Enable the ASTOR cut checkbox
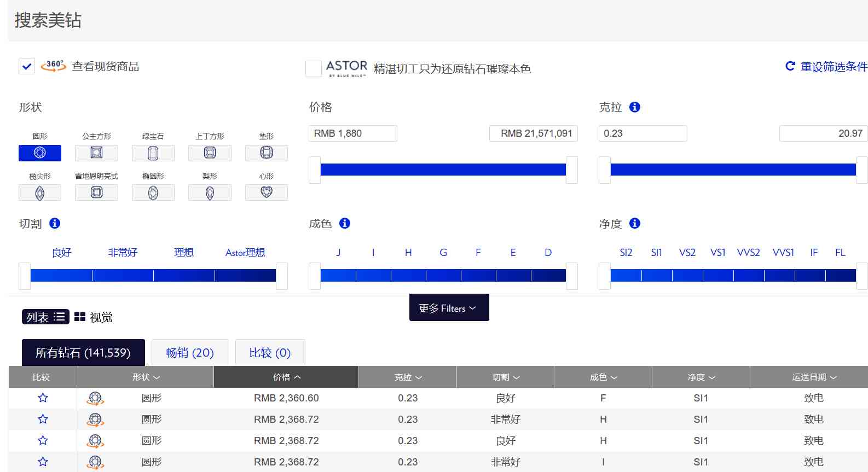The width and height of the screenshot is (868, 472). click(x=313, y=69)
